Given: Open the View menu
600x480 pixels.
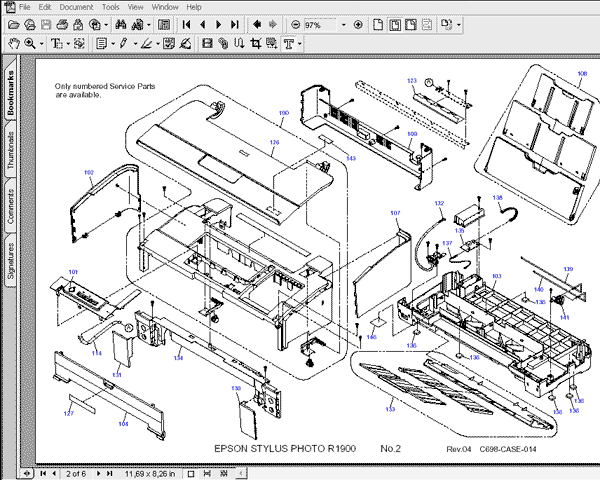Looking at the screenshot, I should [135, 7].
